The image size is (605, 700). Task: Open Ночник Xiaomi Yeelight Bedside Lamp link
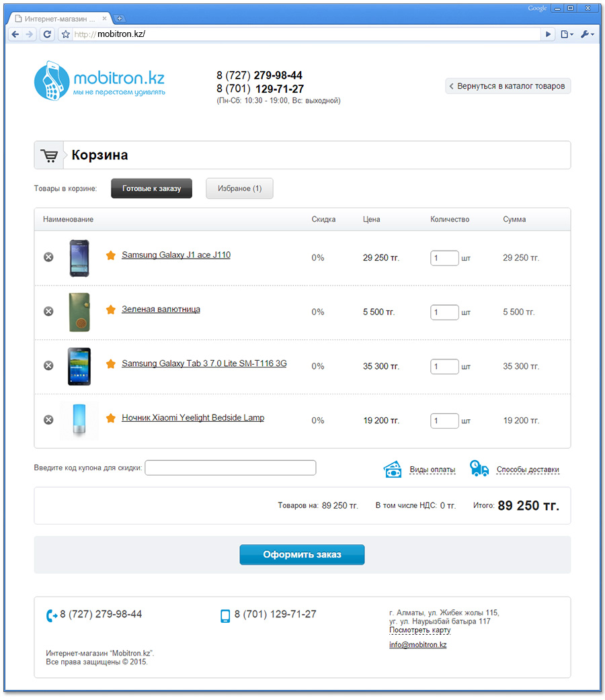tap(193, 418)
